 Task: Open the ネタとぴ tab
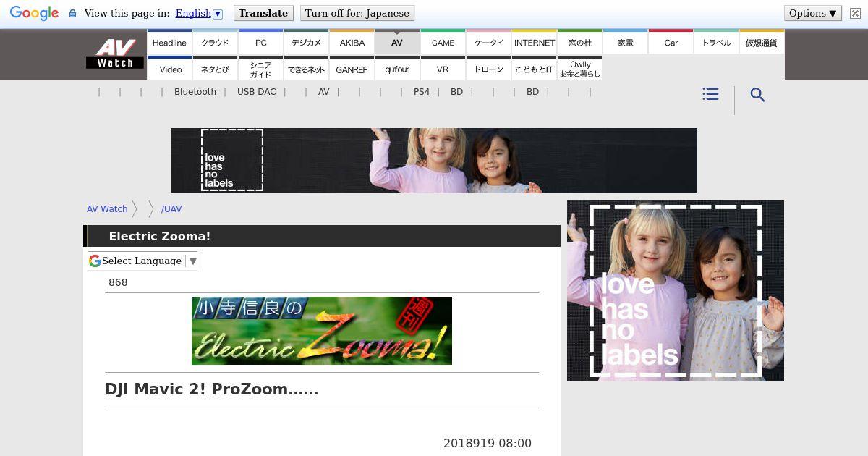[215, 69]
